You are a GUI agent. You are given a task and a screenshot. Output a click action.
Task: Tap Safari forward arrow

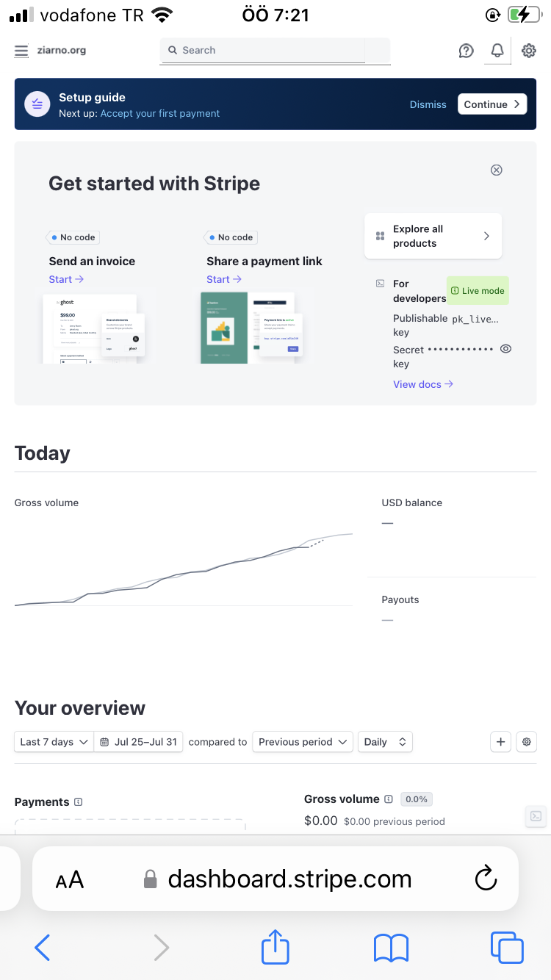[161, 948]
